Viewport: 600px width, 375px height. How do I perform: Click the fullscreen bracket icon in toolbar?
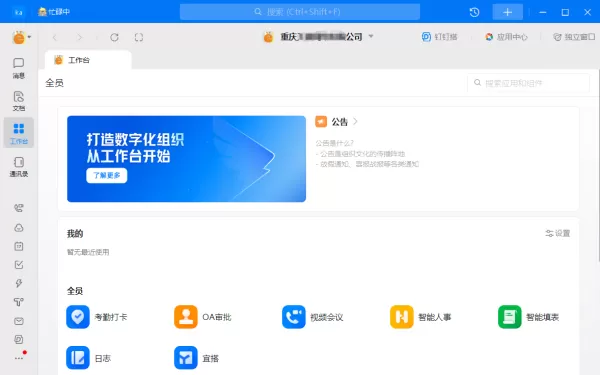[139, 37]
